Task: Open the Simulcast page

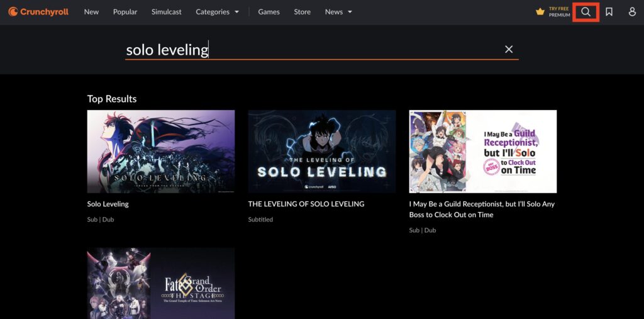Action: 166,12
